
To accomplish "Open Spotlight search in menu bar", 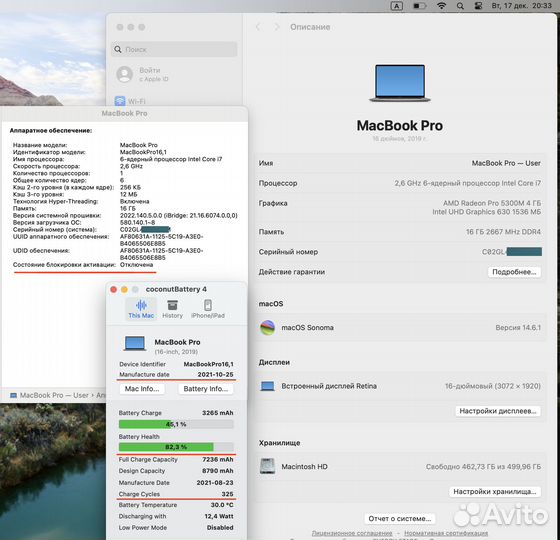I will click(x=460, y=6).
